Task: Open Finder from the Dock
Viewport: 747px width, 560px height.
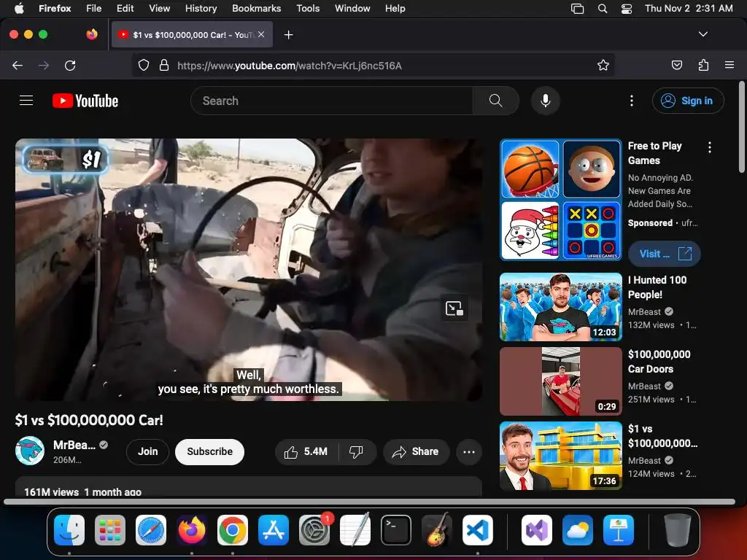Action: (x=69, y=530)
